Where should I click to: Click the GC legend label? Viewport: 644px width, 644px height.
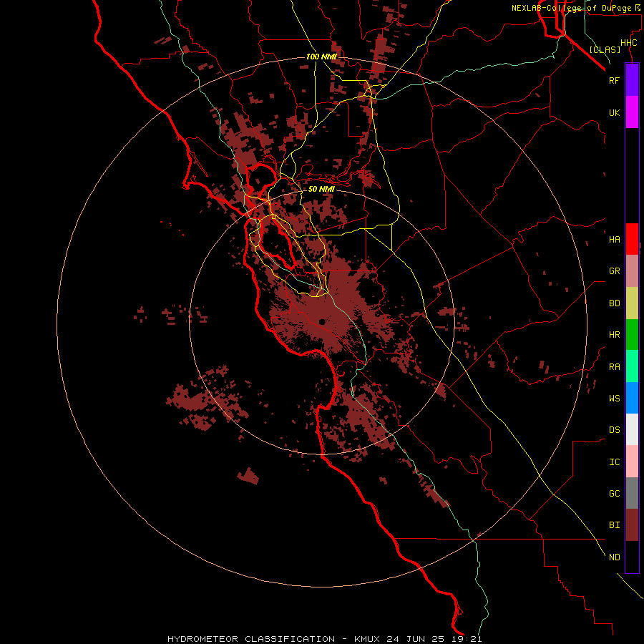click(x=615, y=493)
